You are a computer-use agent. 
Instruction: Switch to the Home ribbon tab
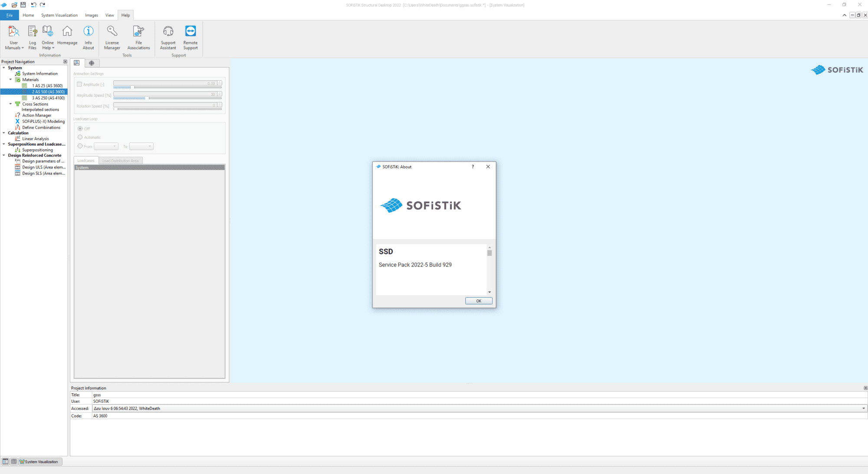28,15
